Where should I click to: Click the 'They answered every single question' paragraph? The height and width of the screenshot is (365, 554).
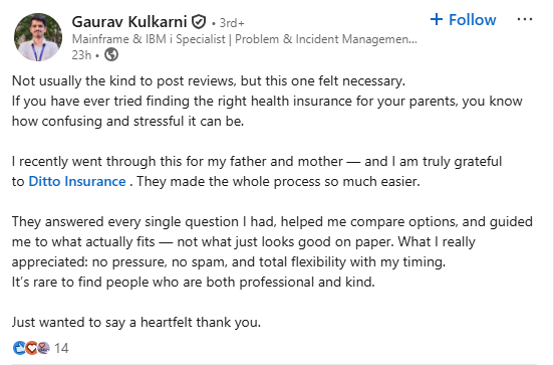272,242
